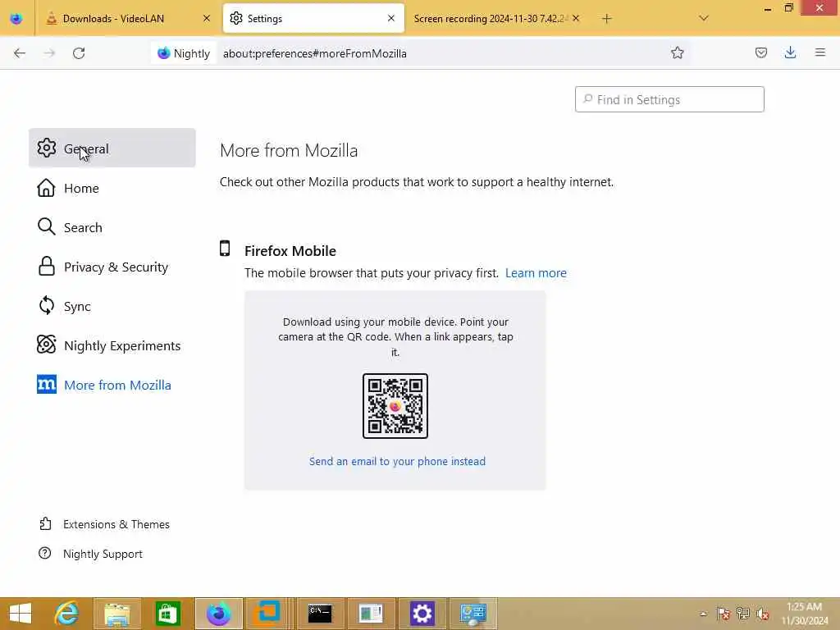Open the General settings category
Image resolution: width=840 pixels, height=630 pixels.
pos(112,148)
